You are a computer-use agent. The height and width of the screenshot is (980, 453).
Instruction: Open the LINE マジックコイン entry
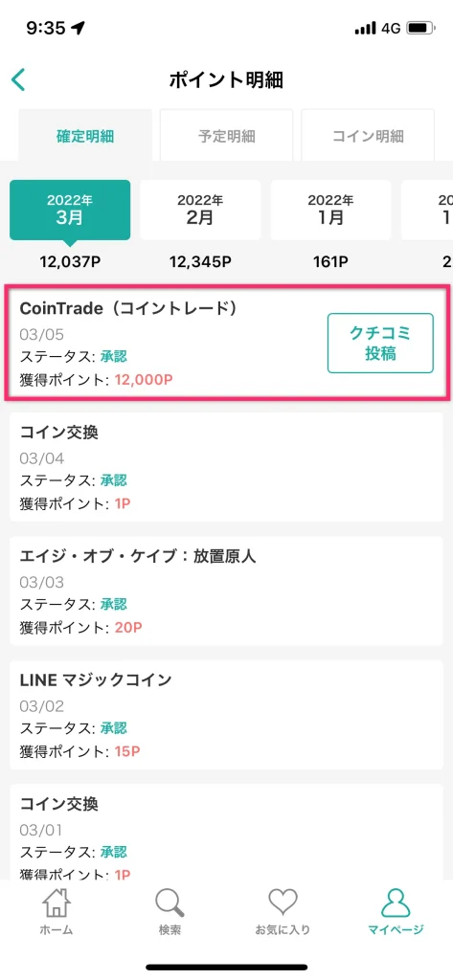click(x=226, y=714)
